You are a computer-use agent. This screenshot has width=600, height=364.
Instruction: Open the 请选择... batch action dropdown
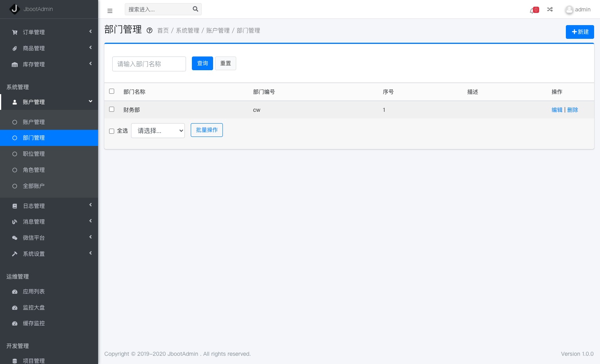(x=158, y=131)
